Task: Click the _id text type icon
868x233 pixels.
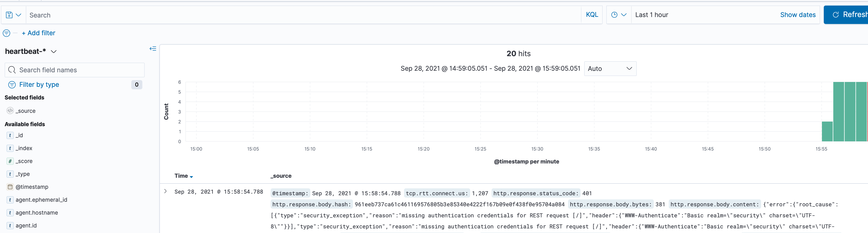Action: pyautogui.click(x=10, y=135)
